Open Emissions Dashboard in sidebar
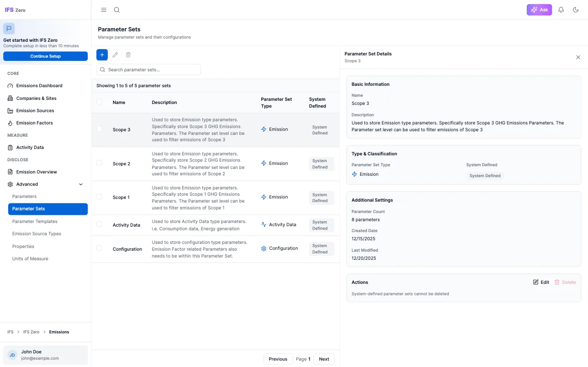 click(x=39, y=86)
